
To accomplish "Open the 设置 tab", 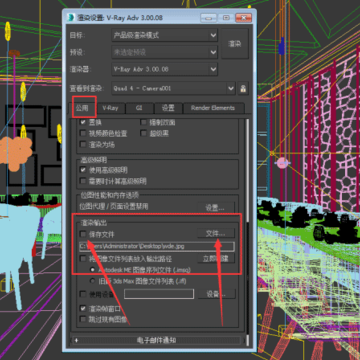I will point(168,108).
